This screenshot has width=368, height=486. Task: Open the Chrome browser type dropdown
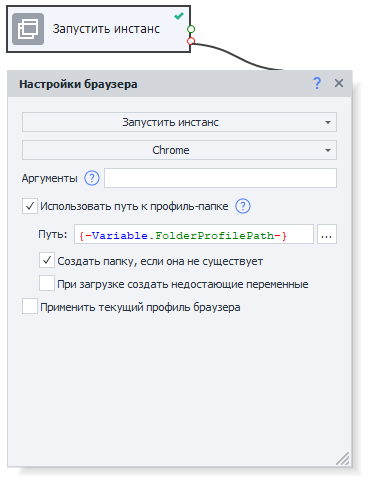[x=179, y=150]
